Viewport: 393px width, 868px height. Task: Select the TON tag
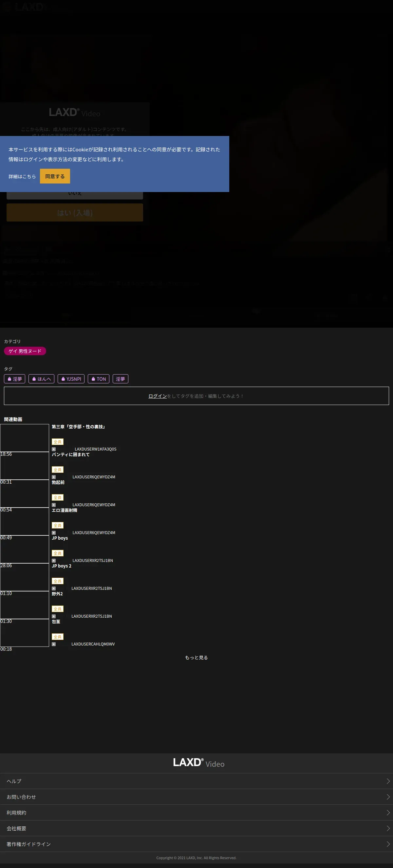coord(98,379)
